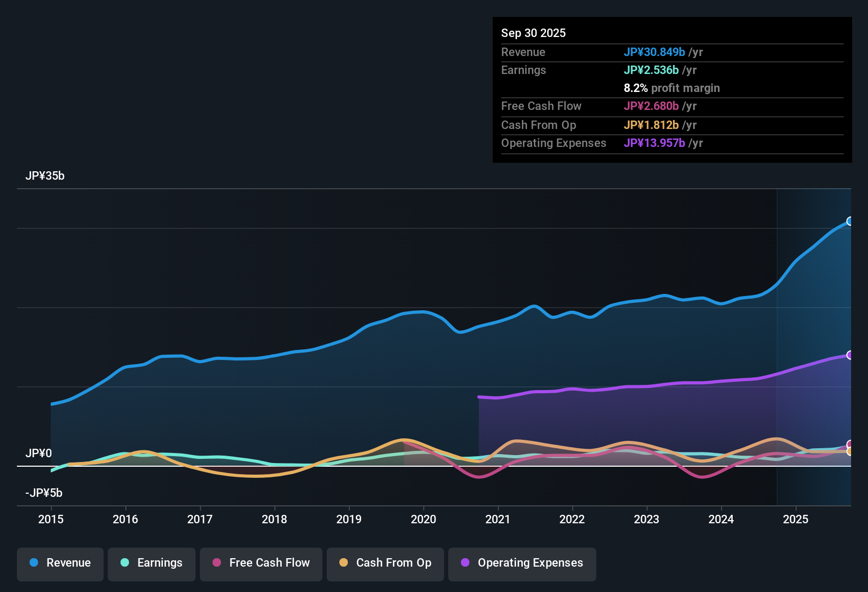
Task: Click the pink Free Cash Flow dot
Action: pyautogui.click(x=216, y=563)
